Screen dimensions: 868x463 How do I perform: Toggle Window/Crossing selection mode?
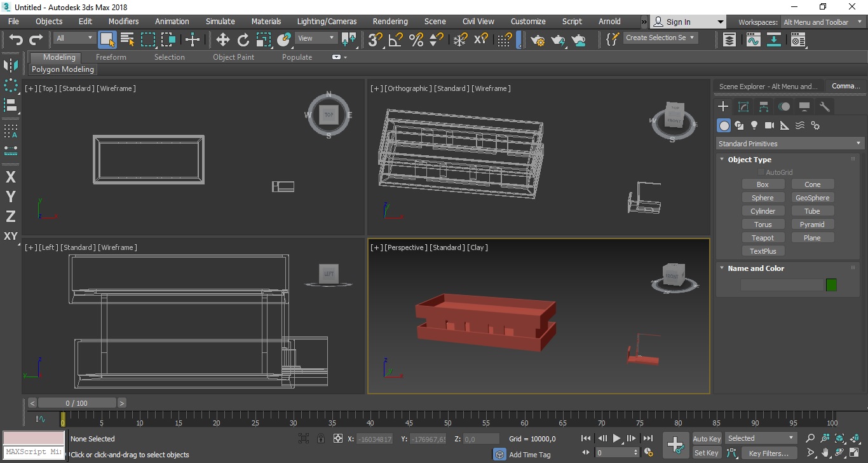tap(168, 39)
